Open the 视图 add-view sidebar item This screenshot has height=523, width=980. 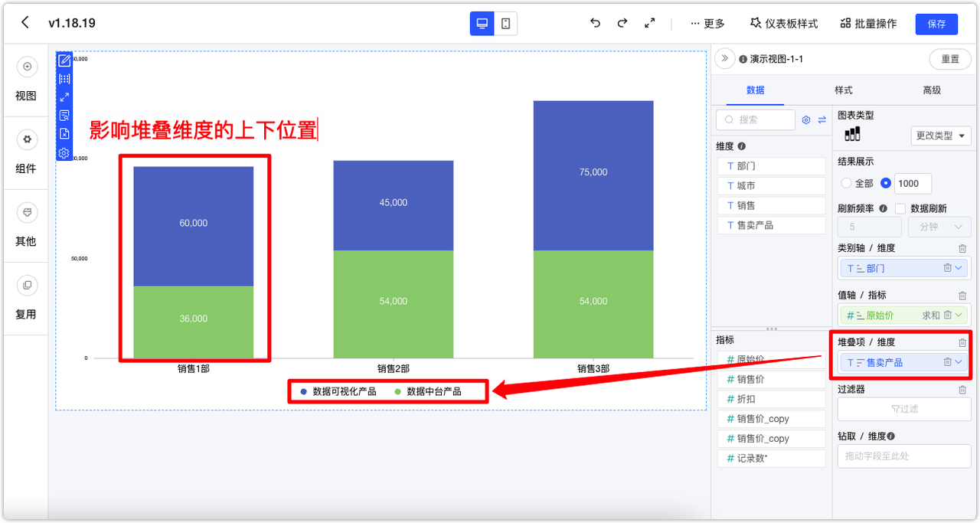pyautogui.click(x=26, y=80)
